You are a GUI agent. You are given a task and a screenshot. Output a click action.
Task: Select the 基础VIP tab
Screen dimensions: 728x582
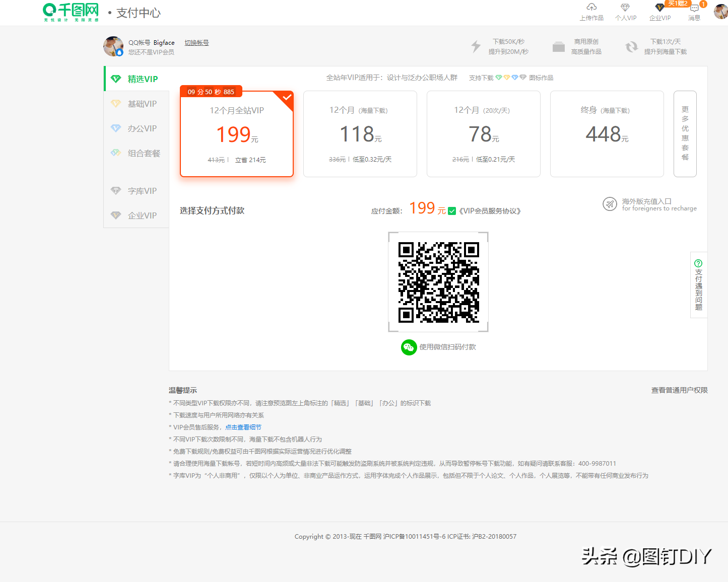(137, 104)
